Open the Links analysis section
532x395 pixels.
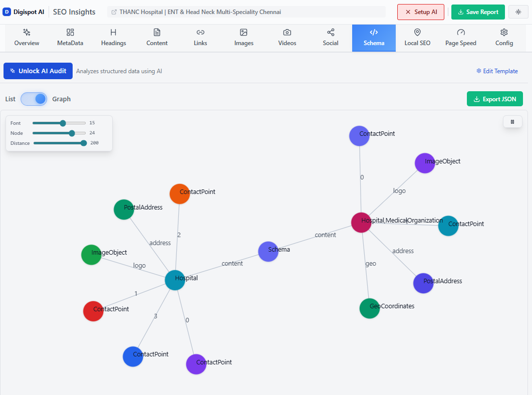tap(200, 32)
